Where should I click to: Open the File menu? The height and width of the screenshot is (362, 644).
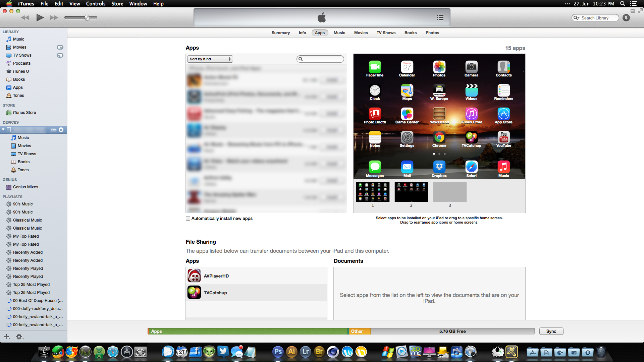pyautogui.click(x=44, y=4)
